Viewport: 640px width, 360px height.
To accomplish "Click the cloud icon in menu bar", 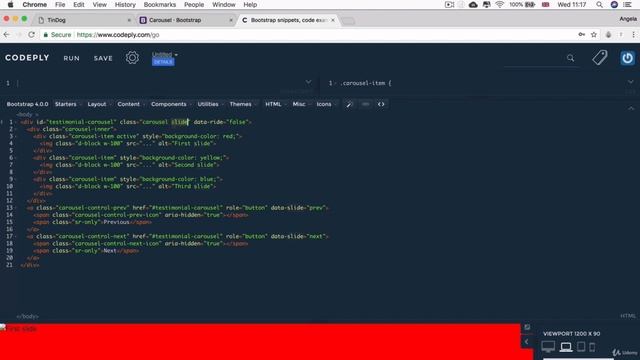I will [x=473, y=4].
